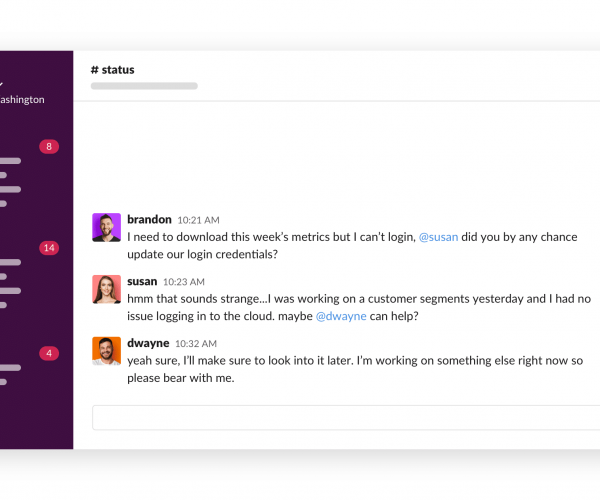Screen dimensions: 600x500
Task: Select first sidebar item below badge 8
Action: point(10,161)
